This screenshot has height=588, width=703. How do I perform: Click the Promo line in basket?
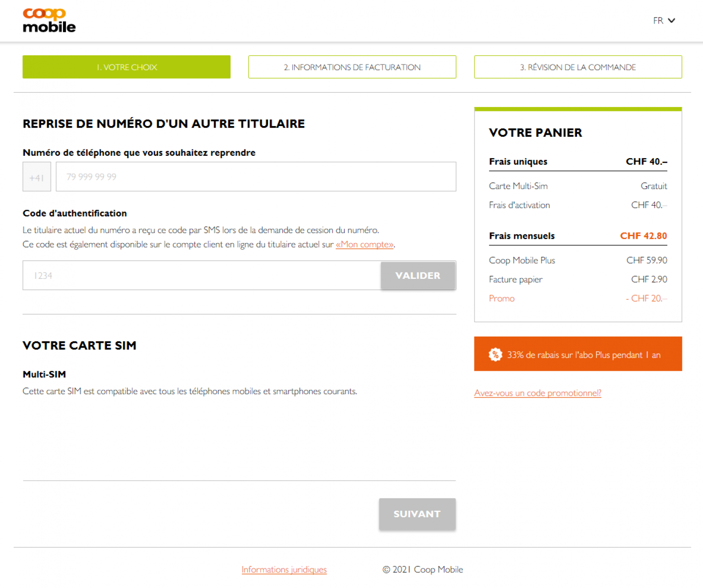point(578,298)
